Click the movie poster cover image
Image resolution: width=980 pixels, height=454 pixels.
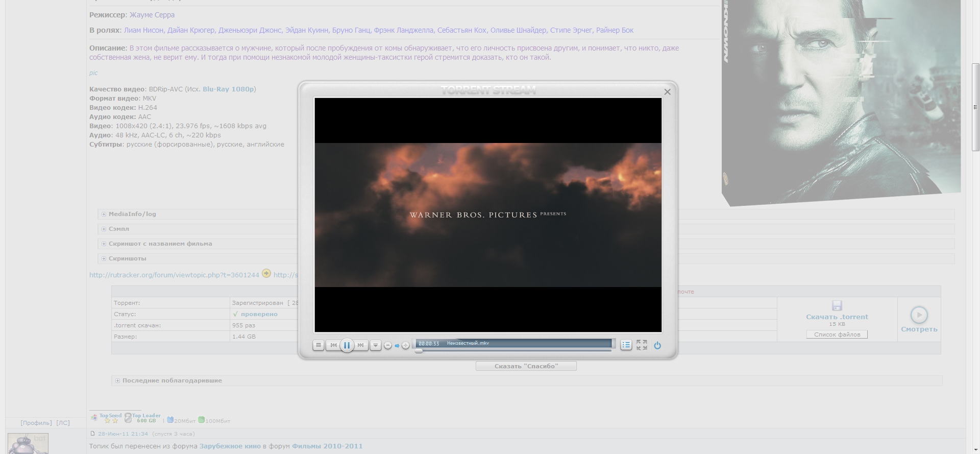(841, 102)
